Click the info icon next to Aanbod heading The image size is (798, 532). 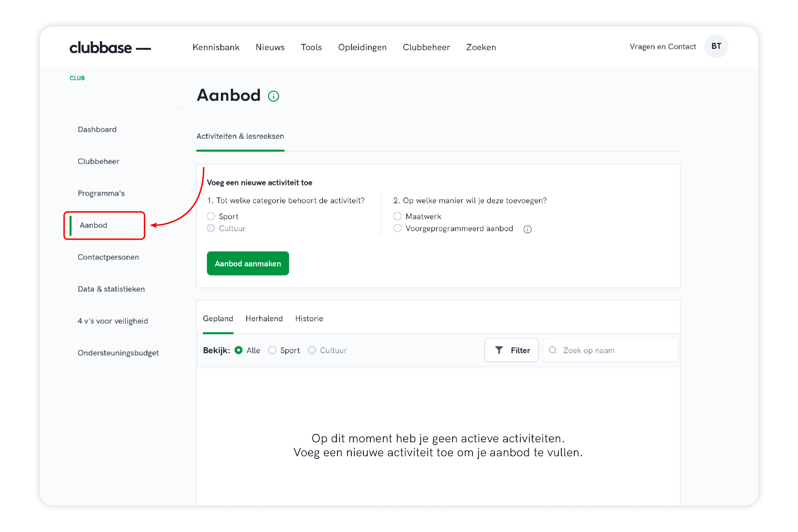coord(274,96)
